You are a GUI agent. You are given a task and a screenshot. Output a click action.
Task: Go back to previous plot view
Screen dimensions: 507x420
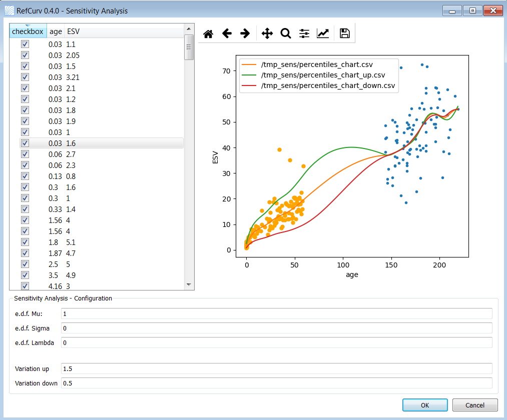(227, 33)
